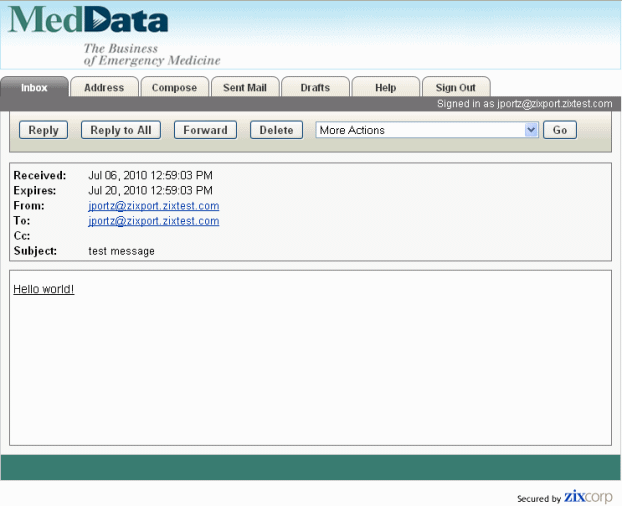Open the "Hello world!" link in the message

pos(43,289)
